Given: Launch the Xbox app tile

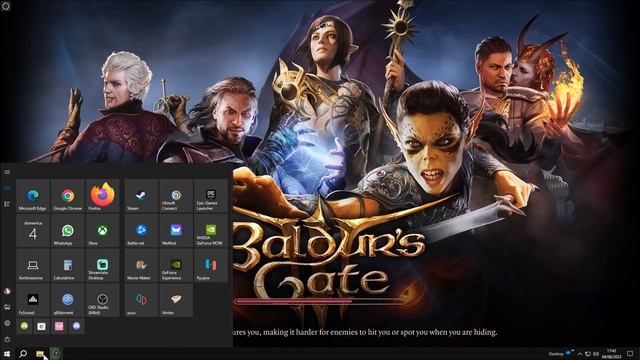Looking at the screenshot, I should click(x=102, y=231).
